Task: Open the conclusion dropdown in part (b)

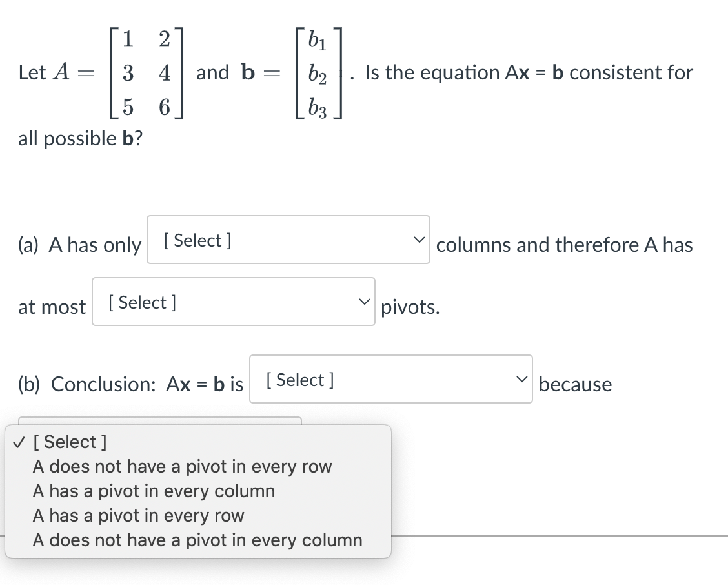Action: point(391,379)
